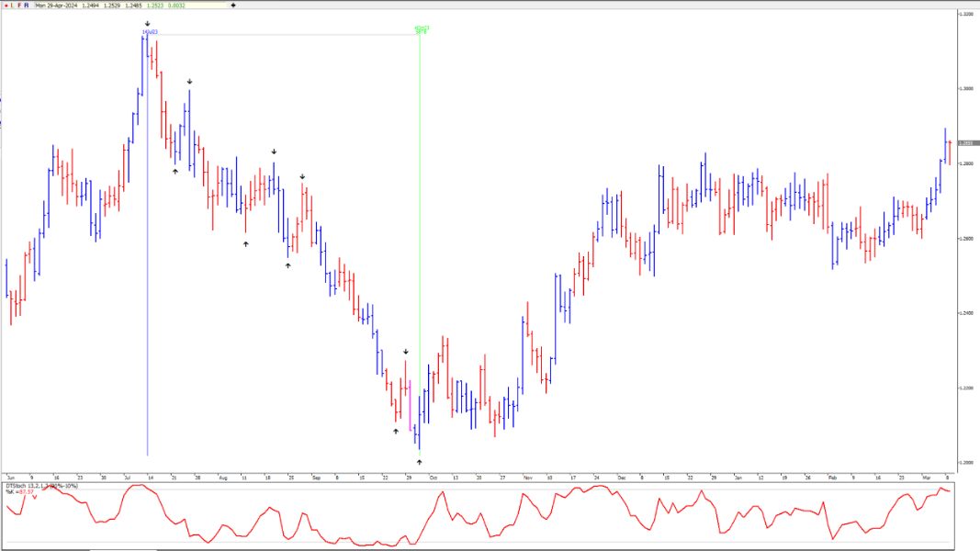Click the green label atop green vertical line
This screenshot has width=980, height=551.
[422, 29]
